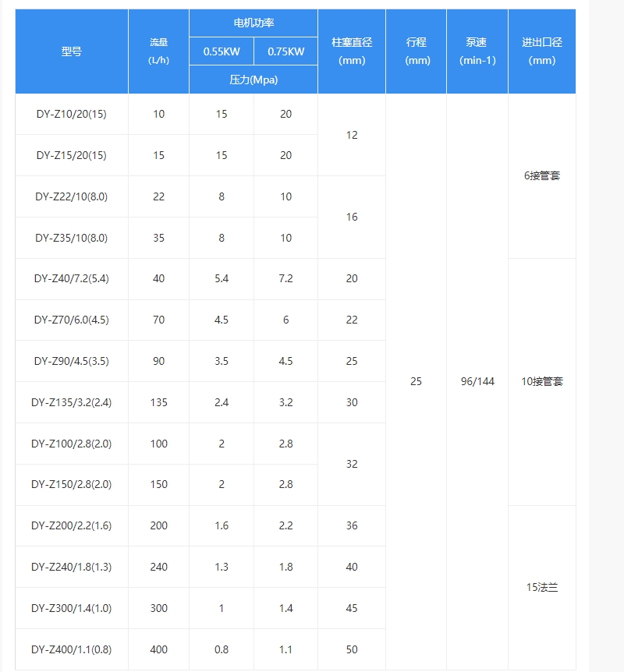Screen dimensions: 624x672
Task: Select model cell DY-Z40/7.2(5.4)
Action: tap(72, 278)
